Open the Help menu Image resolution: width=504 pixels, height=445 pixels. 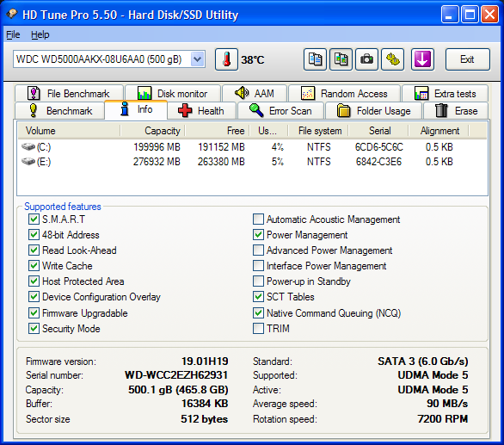point(40,34)
